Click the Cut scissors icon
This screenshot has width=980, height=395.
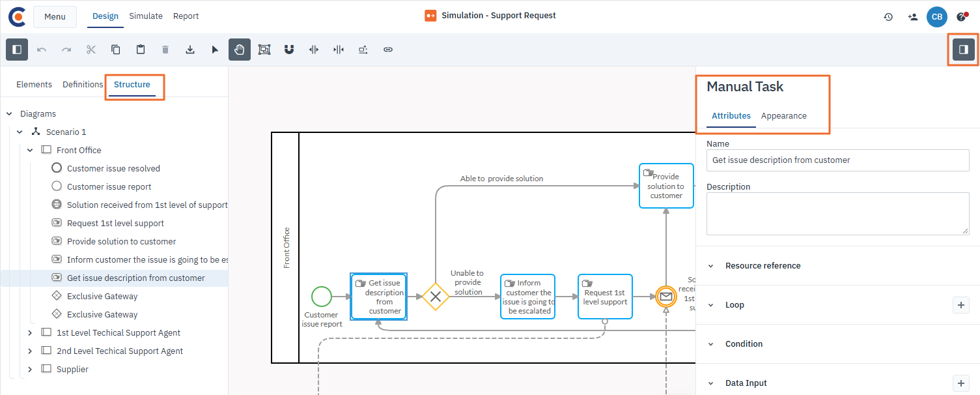pyautogui.click(x=91, y=50)
